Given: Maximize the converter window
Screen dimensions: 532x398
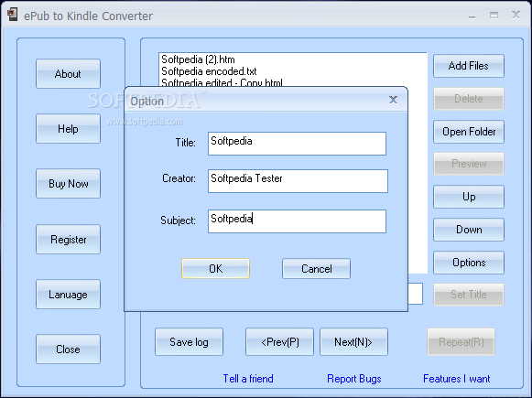Looking at the screenshot, I should (494, 16).
